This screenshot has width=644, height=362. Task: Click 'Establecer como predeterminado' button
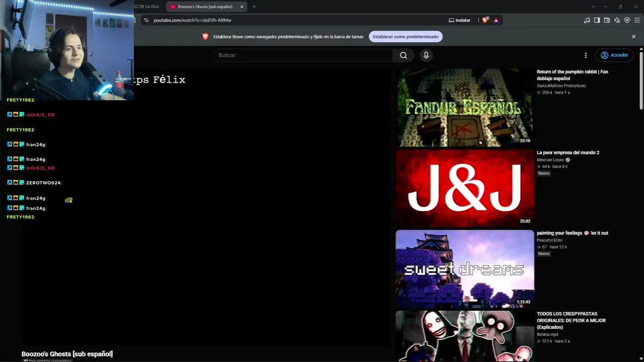pos(406,37)
